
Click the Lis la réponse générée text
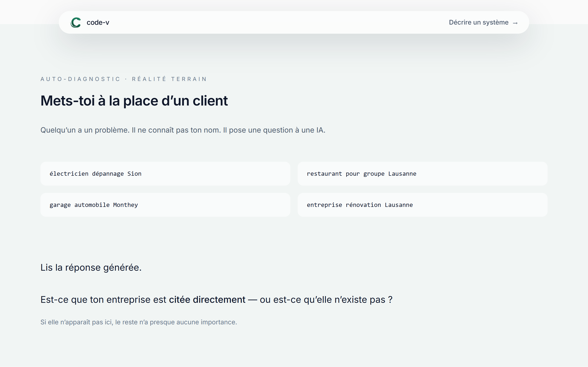[x=91, y=267]
